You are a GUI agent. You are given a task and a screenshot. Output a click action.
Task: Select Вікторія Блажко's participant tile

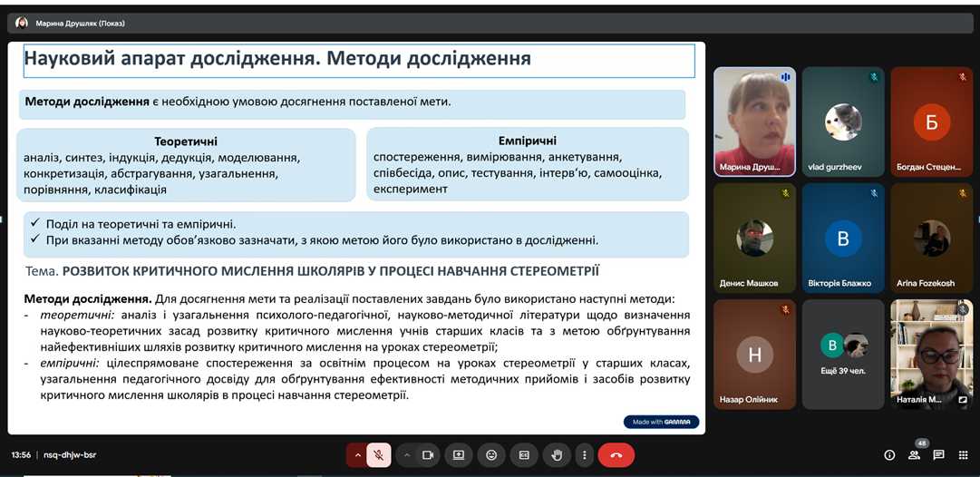tap(843, 238)
